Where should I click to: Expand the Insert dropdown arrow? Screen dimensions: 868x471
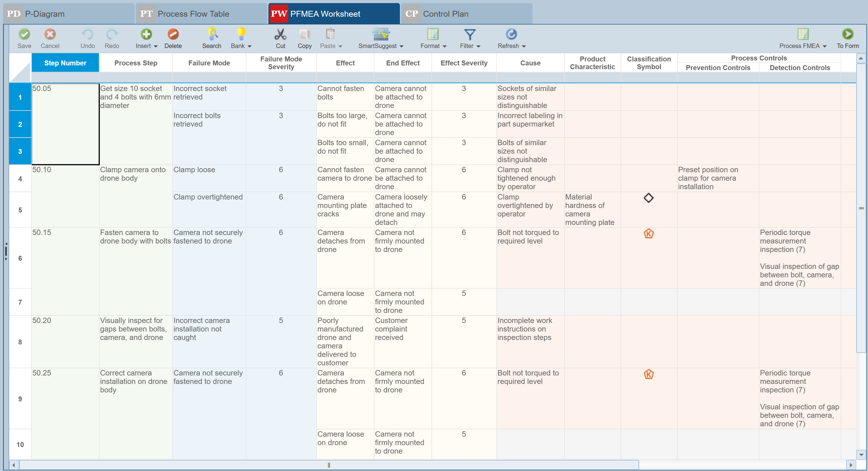pyautogui.click(x=155, y=46)
